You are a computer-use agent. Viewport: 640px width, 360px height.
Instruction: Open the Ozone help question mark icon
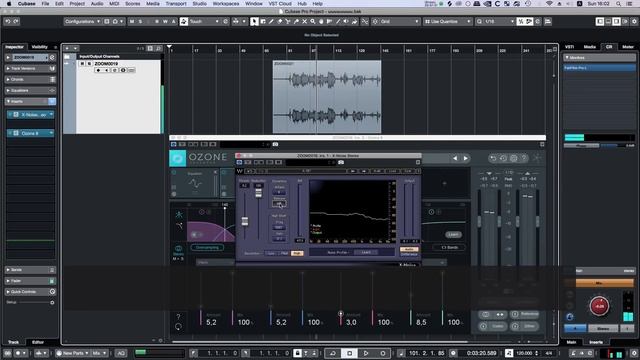tap(524, 158)
